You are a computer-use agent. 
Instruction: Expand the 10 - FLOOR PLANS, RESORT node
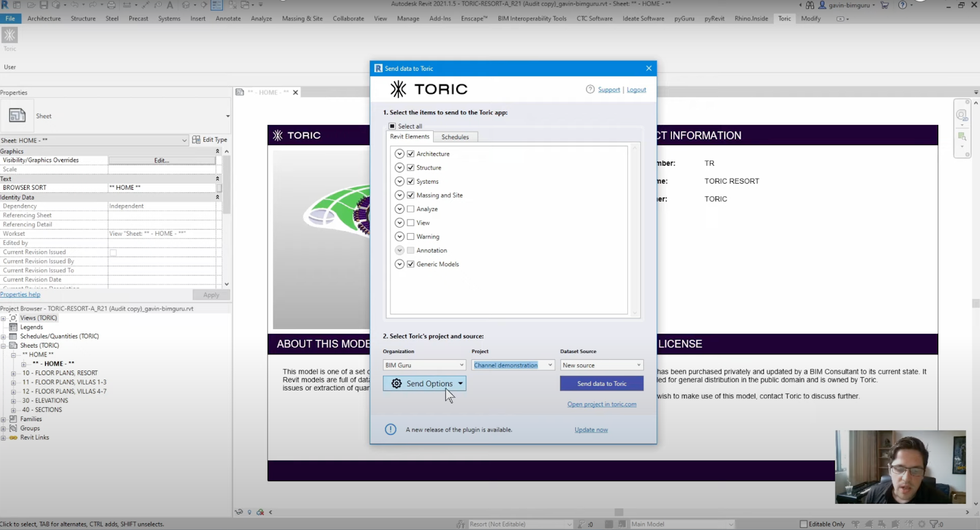pos(13,373)
